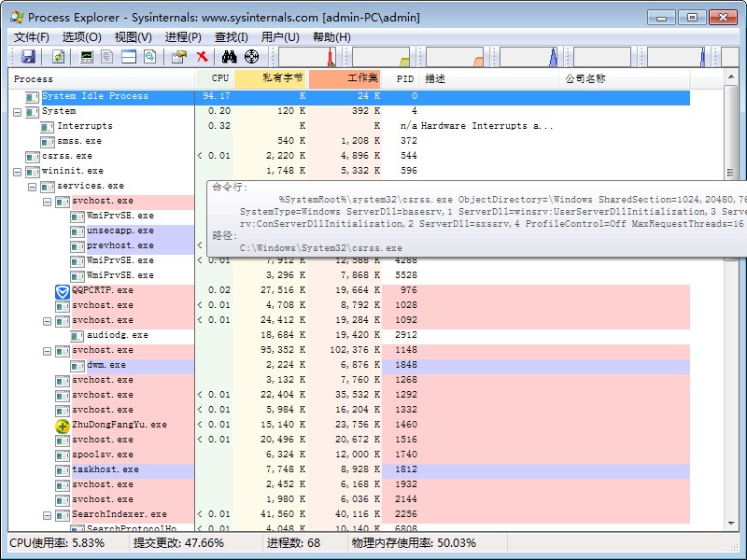Toggle the lower pane display
The width and height of the screenshot is (747, 560).
(x=131, y=57)
